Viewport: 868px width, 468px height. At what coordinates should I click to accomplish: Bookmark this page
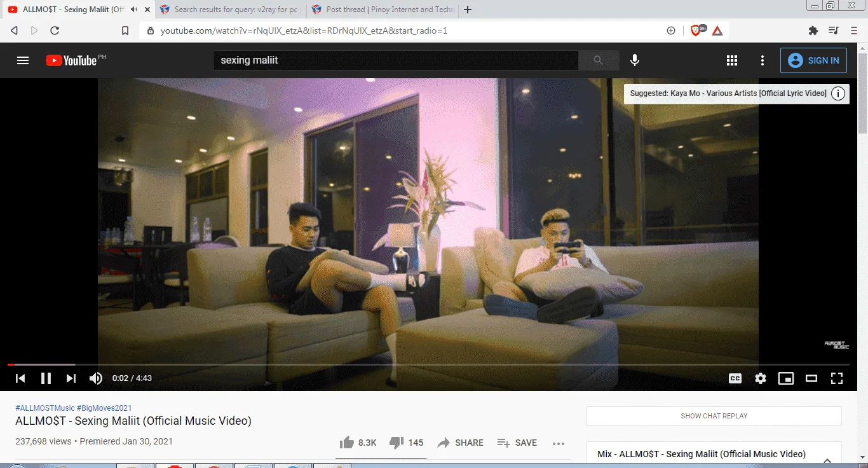125,31
